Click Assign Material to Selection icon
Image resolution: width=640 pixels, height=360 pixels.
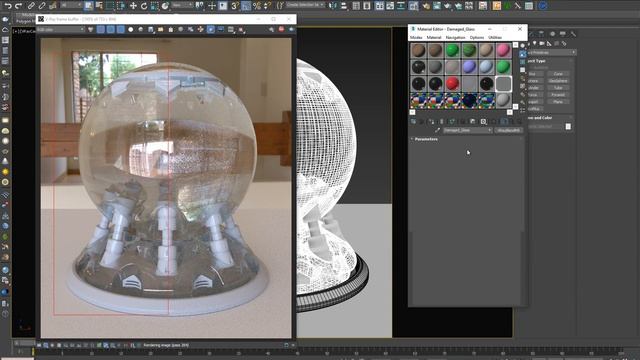[x=431, y=121]
